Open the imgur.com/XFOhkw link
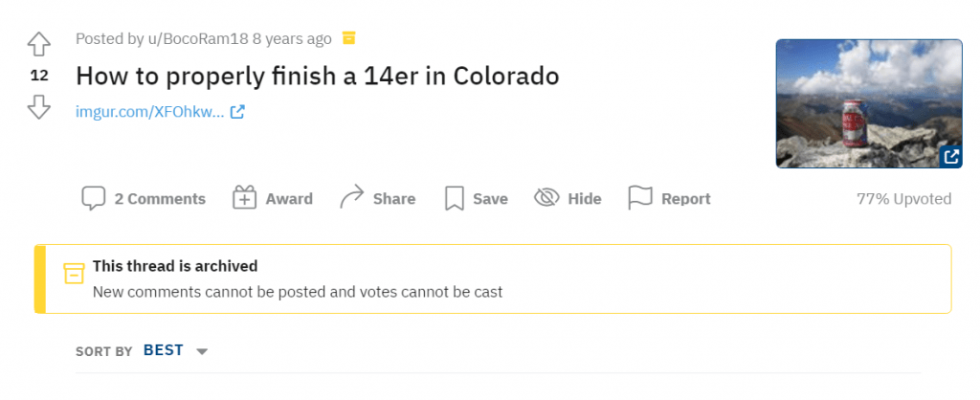980x400 pixels. pos(150,112)
